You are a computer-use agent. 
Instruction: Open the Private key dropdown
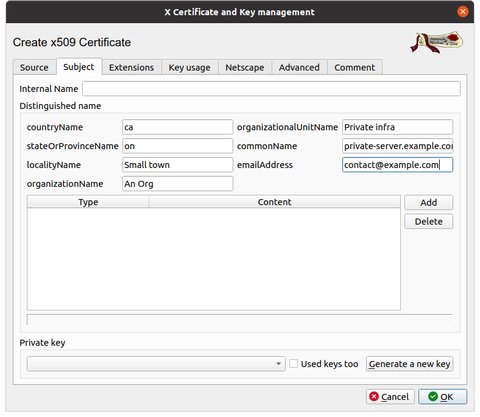(156, 364)
